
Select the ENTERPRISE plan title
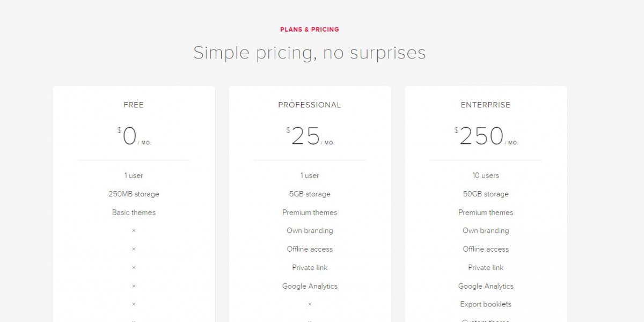click(486, 105)
